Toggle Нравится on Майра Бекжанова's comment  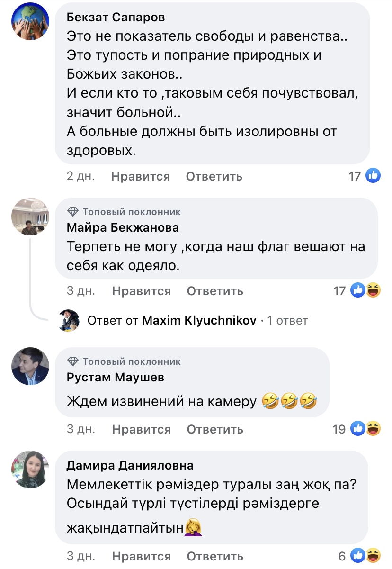(141, 291)
